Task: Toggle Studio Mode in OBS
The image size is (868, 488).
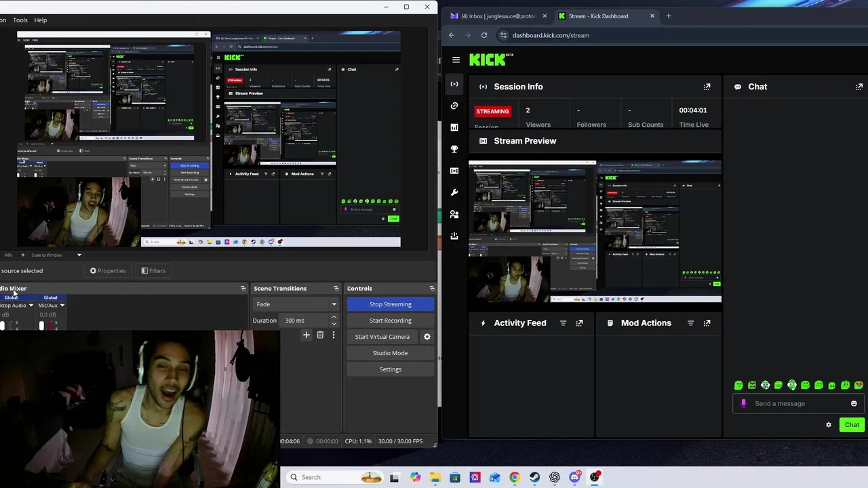Action: pyautogui.click(x=391, y=353)
